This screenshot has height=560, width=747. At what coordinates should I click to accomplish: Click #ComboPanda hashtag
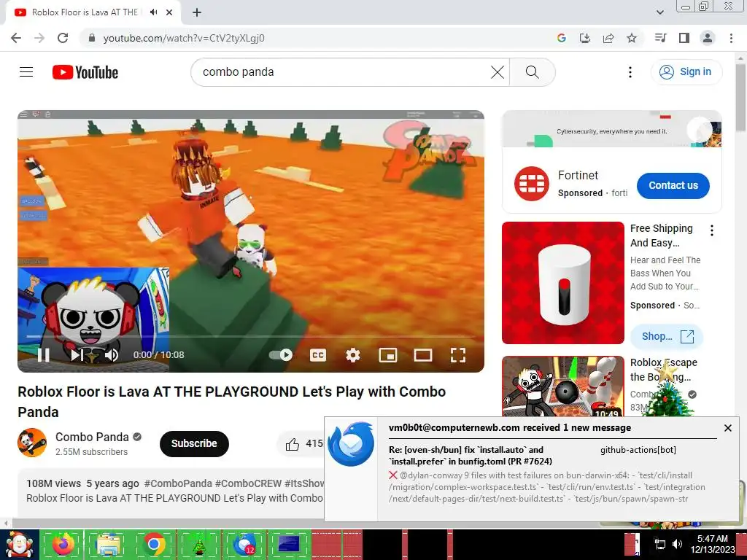(178, 483)
